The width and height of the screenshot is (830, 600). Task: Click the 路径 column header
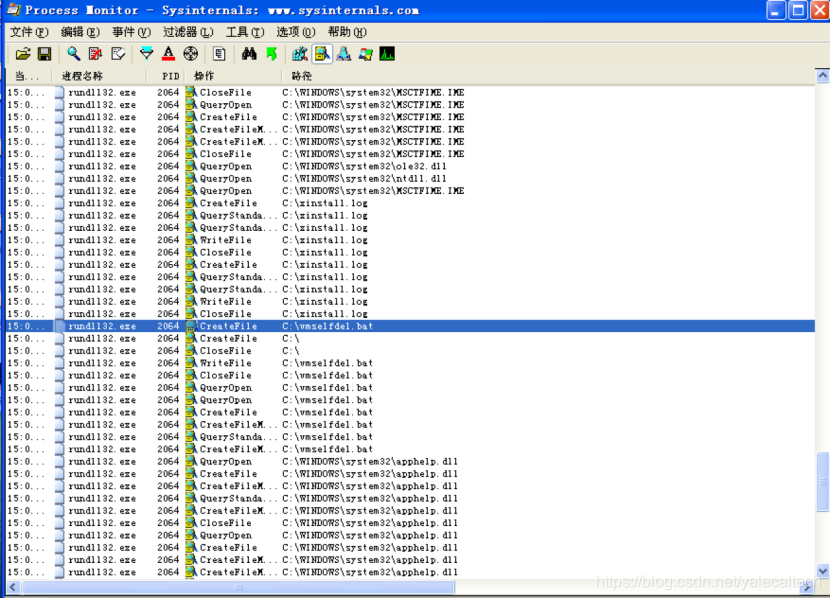[548, 76]
